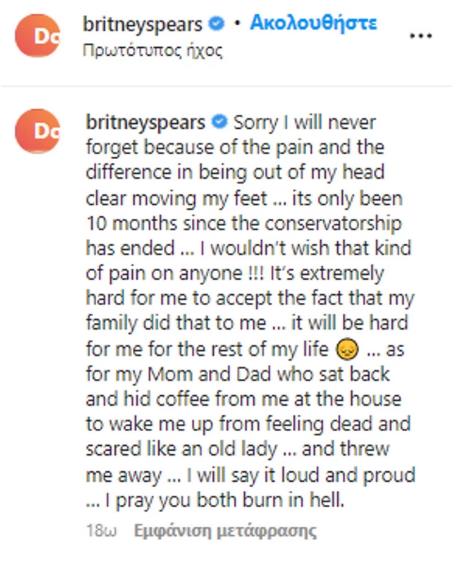The image size is (458, 562).
Task: Click the verified badge next to the caption username
Action: coord(219,122)
